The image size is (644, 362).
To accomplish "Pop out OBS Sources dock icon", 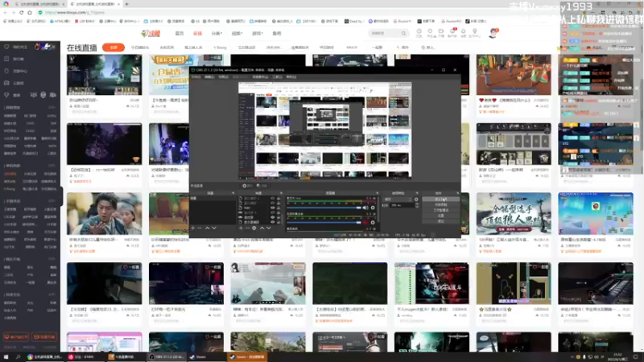I will [x=281, y=193].
